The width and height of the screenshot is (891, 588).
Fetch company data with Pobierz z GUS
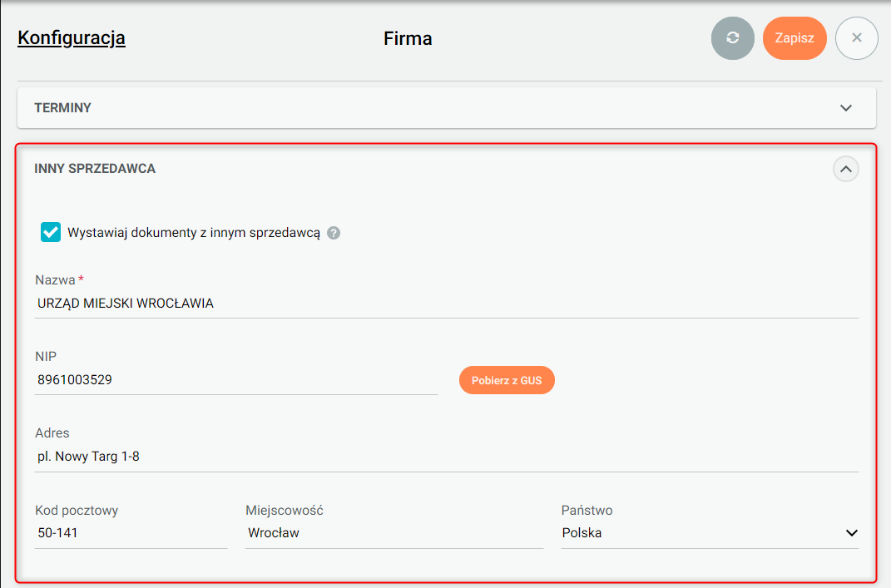(507, 381)
